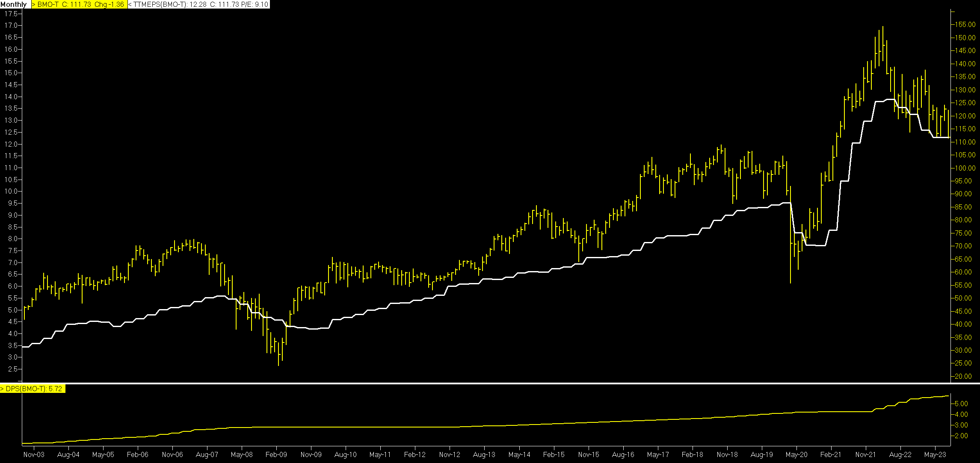Click the Nov-09 date label
This screenshot has height=463, width=980.
click(311, 454)
